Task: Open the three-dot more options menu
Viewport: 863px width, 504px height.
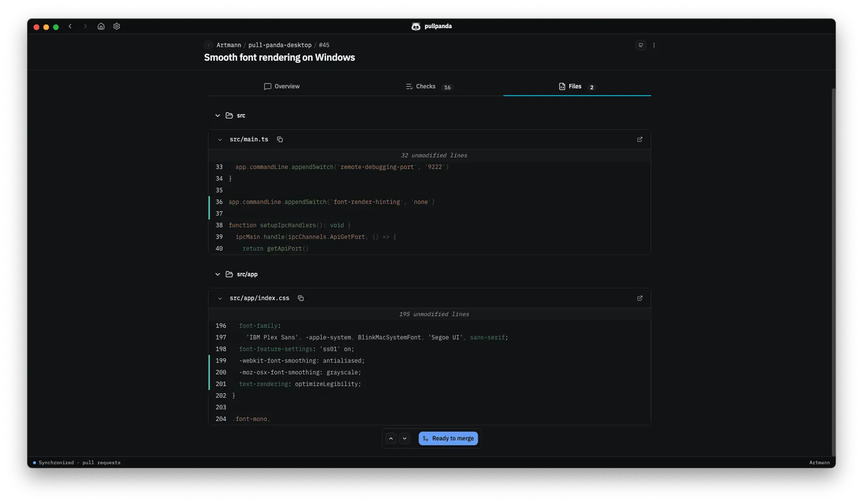Action: pyautogui.click(x=654, y=45)
